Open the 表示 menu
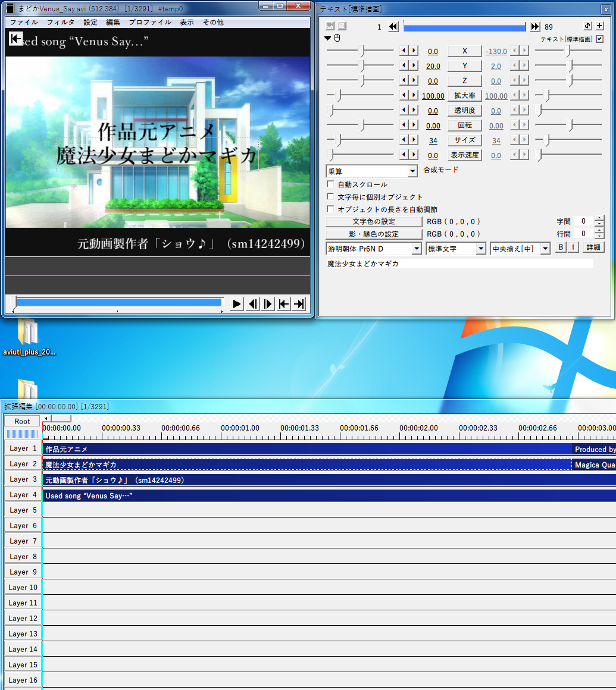 [187, 22]
